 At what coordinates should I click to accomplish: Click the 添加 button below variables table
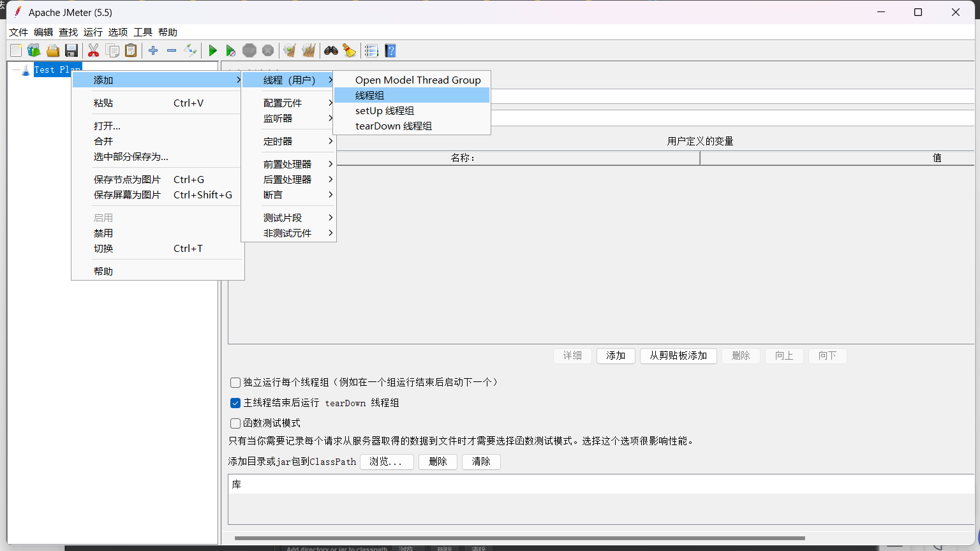tap(616, 355)
